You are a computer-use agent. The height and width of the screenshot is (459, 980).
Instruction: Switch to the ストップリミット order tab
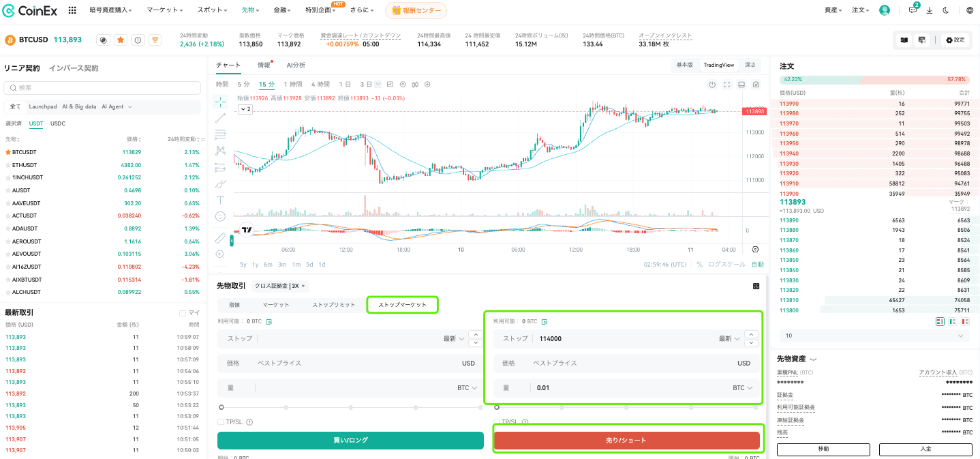click(334, 305)
